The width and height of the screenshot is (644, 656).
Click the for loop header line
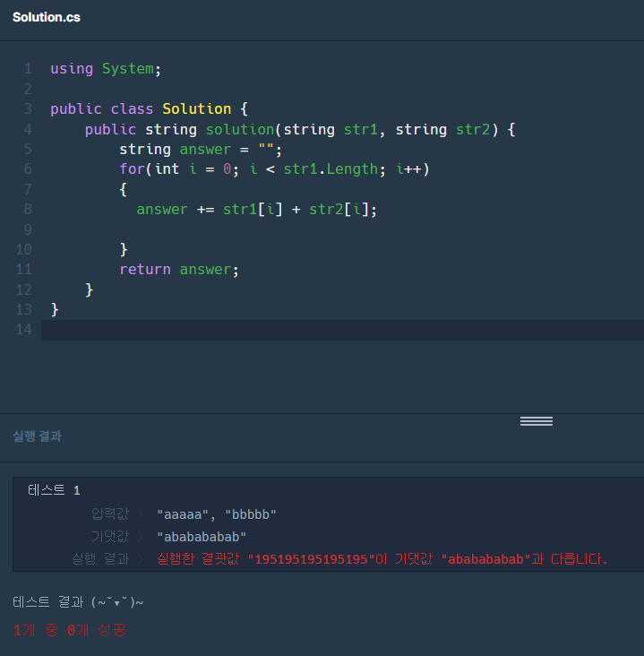[274, 169]
